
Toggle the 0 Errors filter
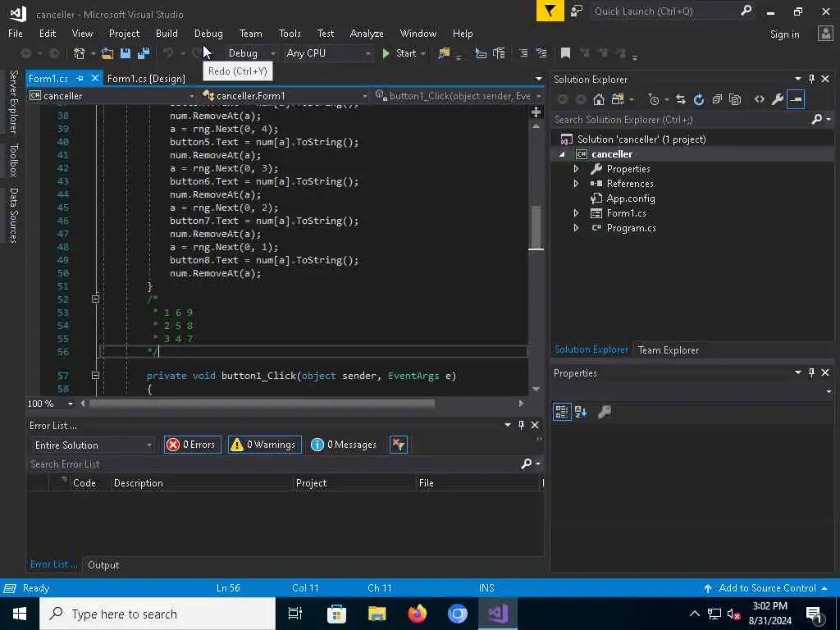[x=192, y=445]
